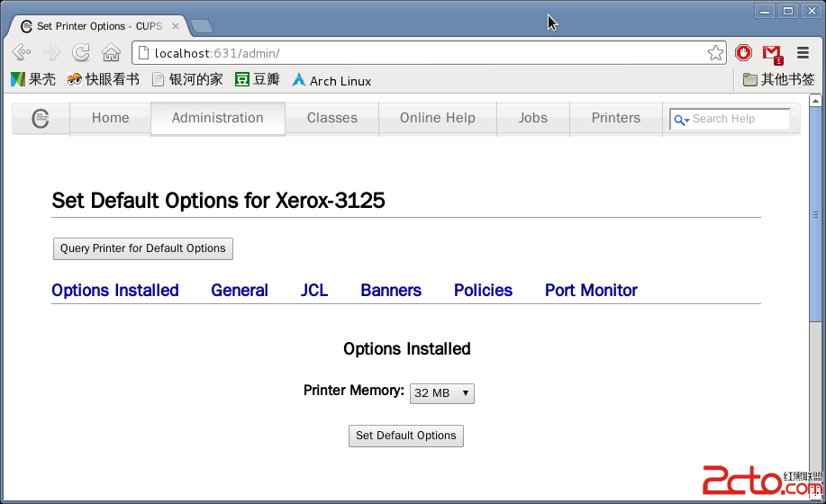The image size is (826, 504).
Task: Close the Set Printer Options tab
Action: pyautogui.click(x=176, y=26)
